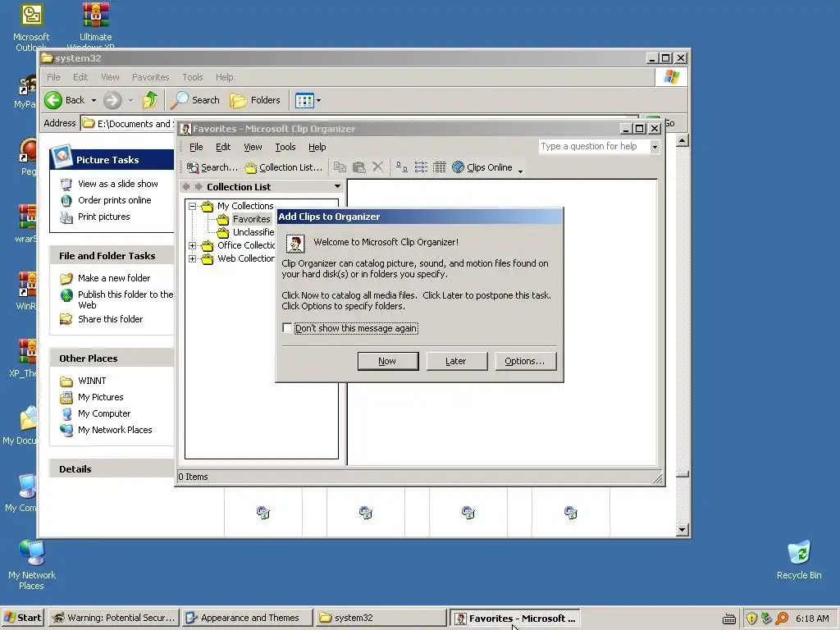The width and height of the screenshot is (840, 630).
Task: Open the File menu in Clip Organizer
Action: point(196,147)
